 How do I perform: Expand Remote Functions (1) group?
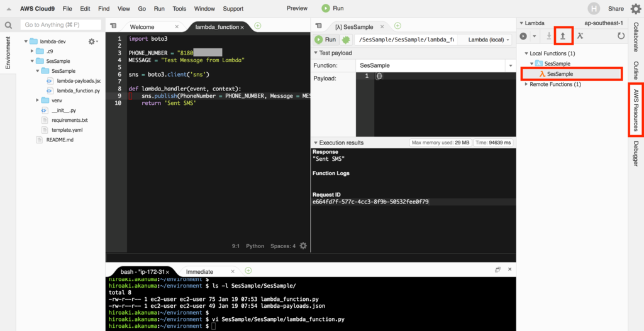tap(526, 85)
